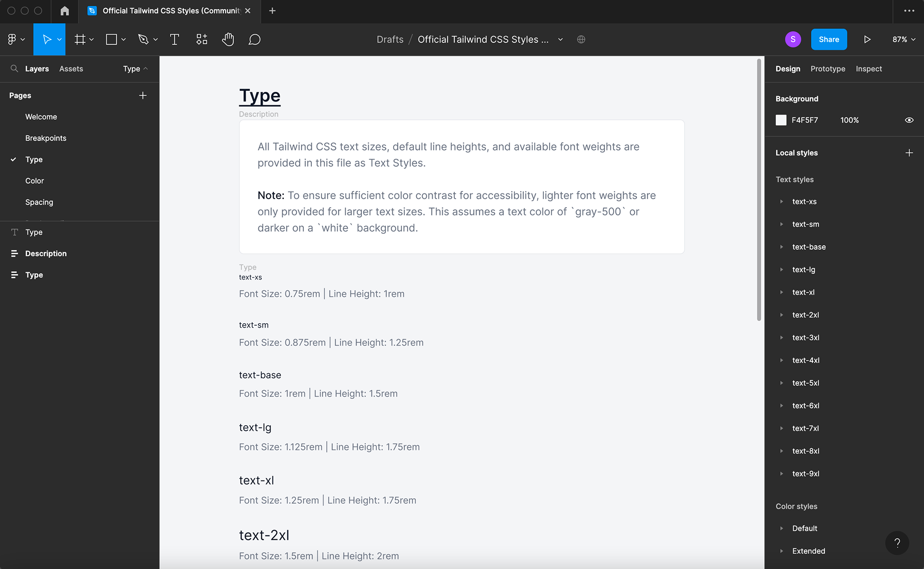Expand the text-9xl style group
The width and height of the screenshot is (924, 569).
[x=782, y=474]
